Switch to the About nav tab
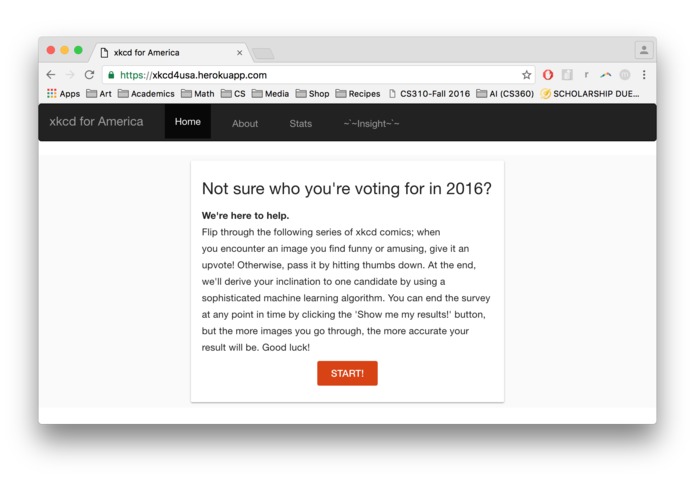Viewport: 695px width, 494px height. point(245,124)
